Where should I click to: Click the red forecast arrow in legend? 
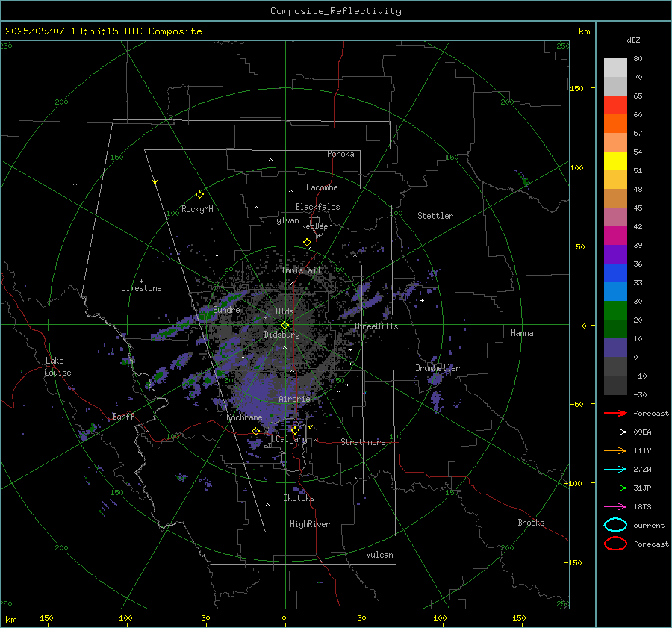(x=615, y=413)
